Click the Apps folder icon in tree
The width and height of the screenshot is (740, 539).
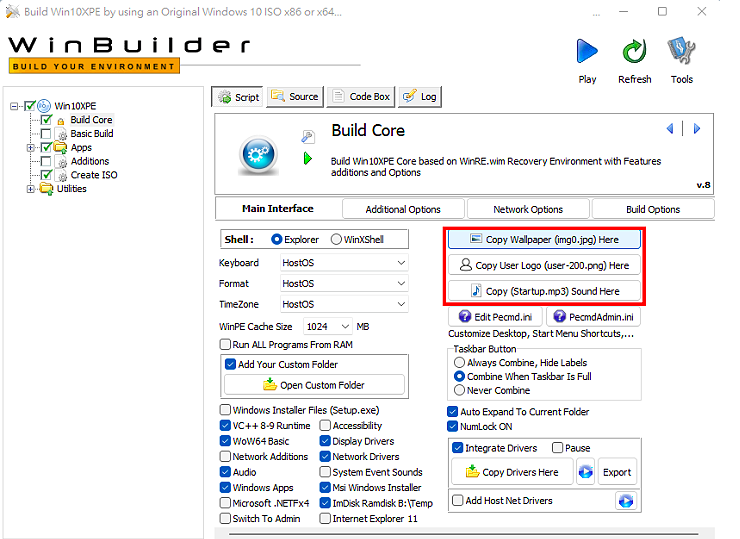point(60,148)
